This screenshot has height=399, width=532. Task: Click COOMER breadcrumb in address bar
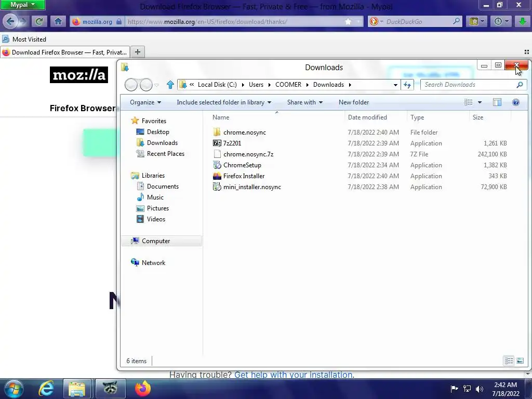click(288, 85)
